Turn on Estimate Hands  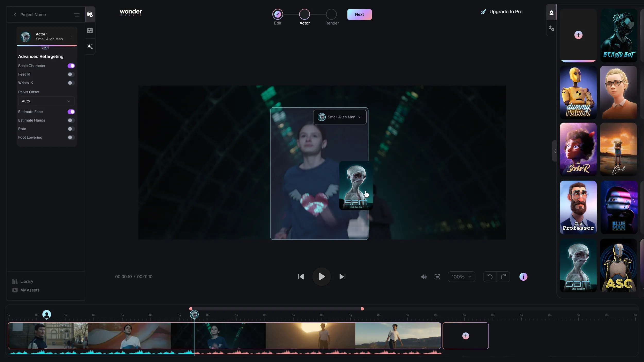[x=71, y=120]
